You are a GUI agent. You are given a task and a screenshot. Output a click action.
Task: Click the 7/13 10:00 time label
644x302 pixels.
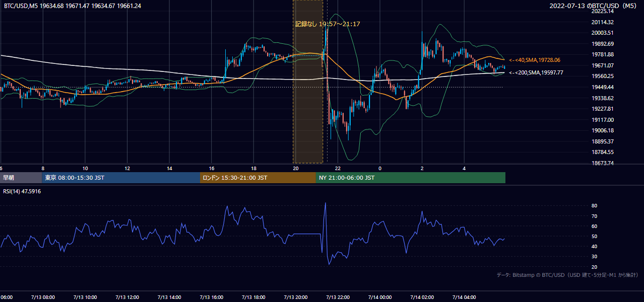[x=85, y=297]
